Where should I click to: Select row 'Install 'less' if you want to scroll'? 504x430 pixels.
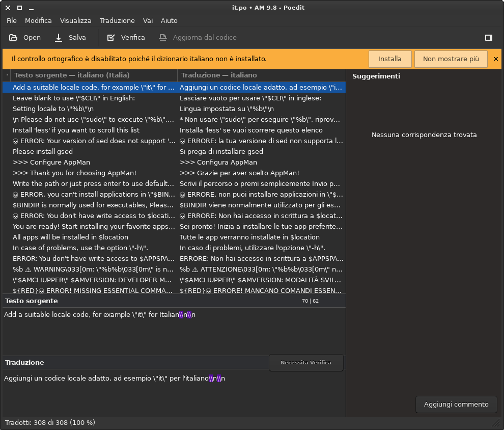tap(174, 130)
